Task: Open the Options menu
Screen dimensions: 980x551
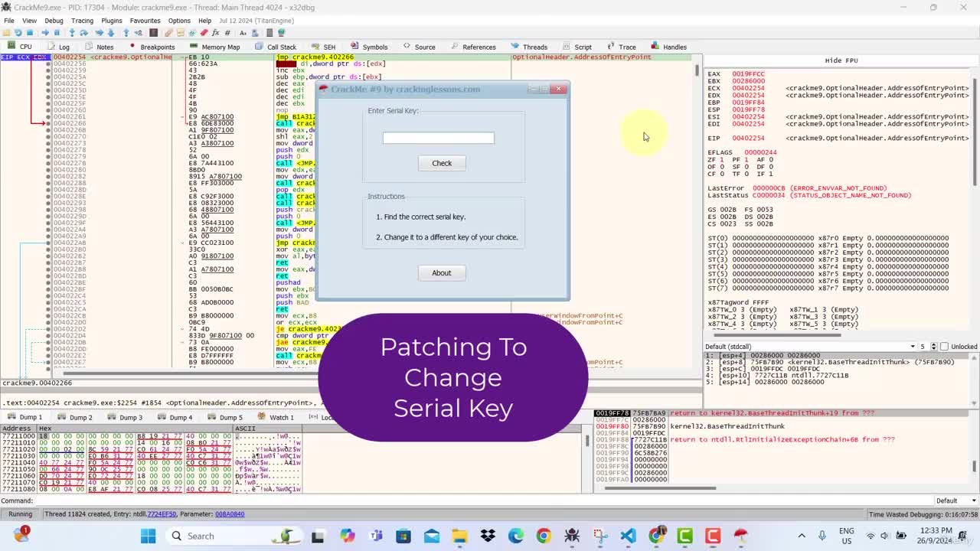Action: point(179,21)
